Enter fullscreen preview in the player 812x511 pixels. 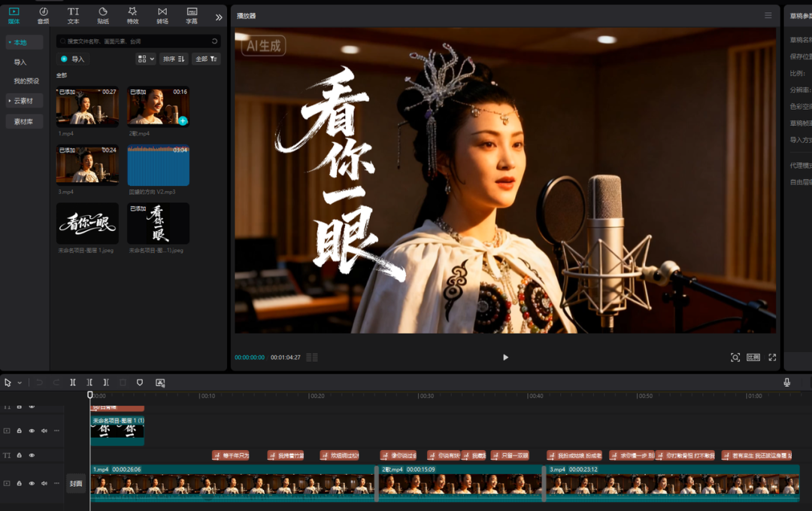click(x=772, y=357)
